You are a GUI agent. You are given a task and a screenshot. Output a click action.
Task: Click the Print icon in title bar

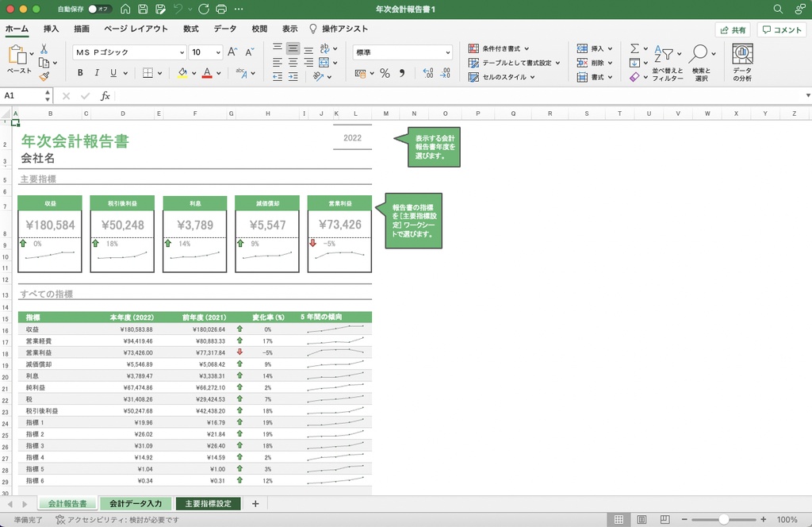click(x=221, y=9)
